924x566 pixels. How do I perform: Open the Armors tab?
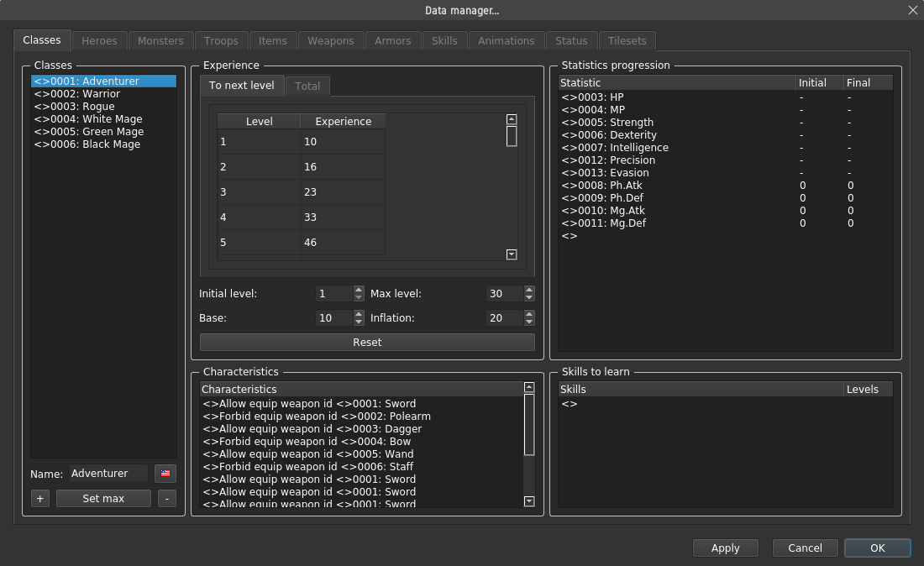tap(392, 40)
